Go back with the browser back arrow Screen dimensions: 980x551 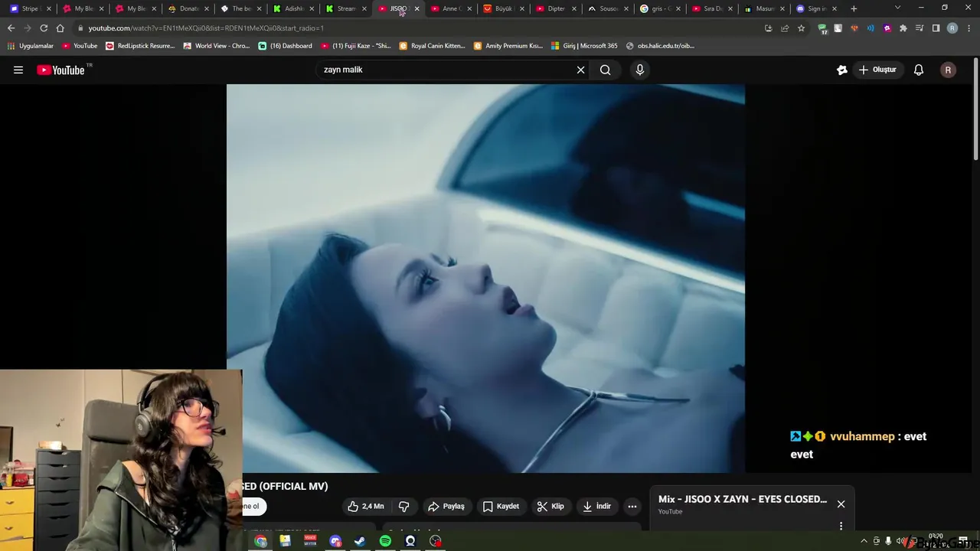point(11,28)
